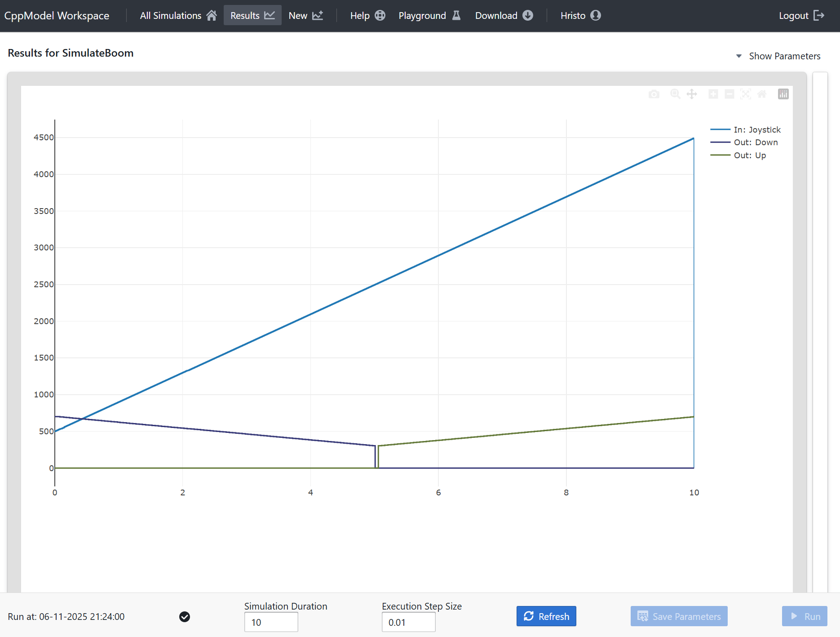840x637 pixels.
Task: Activate the pan tool in plot toolbar
Action: 692,94
